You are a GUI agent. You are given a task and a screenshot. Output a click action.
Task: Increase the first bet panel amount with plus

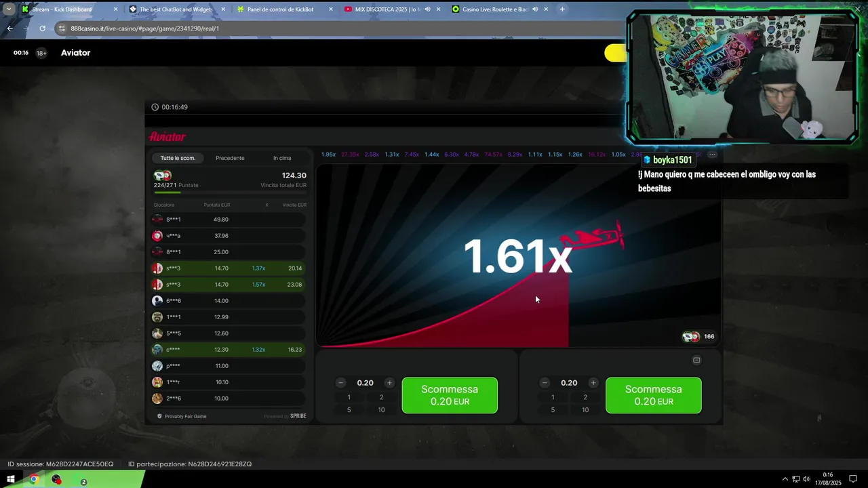(389, 383)
